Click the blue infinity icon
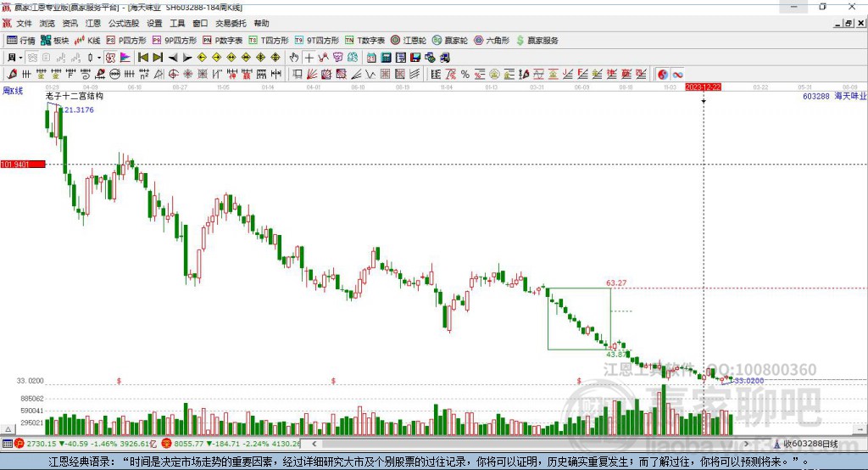Screen dimensions: 868x470 tap(677, 75)
